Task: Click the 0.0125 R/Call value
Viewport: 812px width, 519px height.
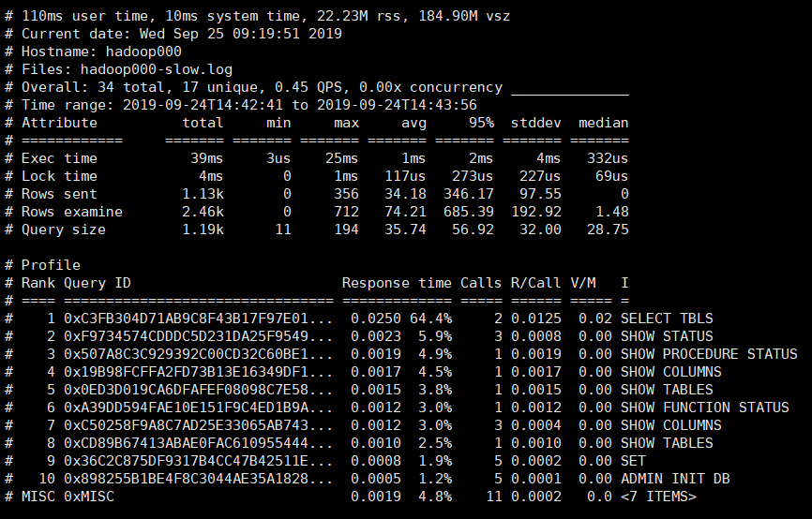Action: click(x=536, y=319)
